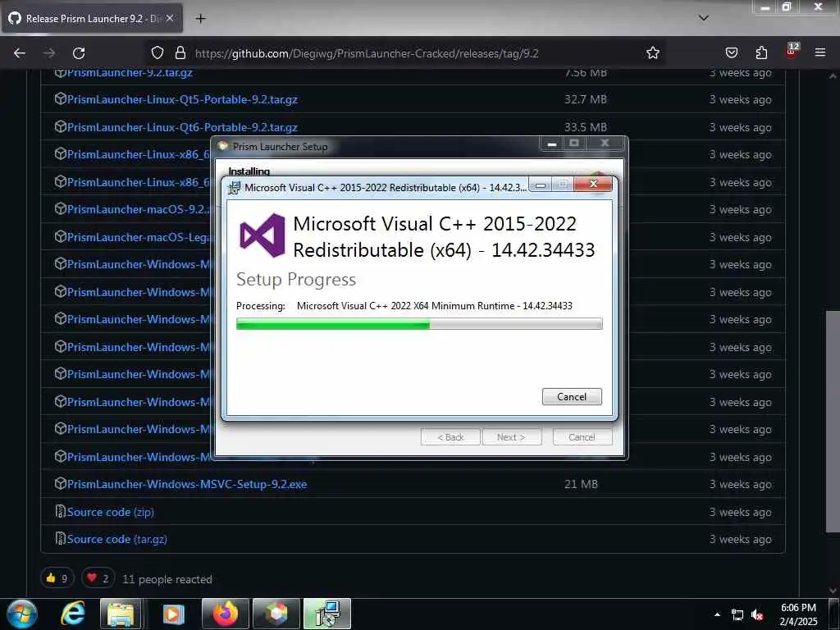Open the network tray icon

tap(737, 615)
